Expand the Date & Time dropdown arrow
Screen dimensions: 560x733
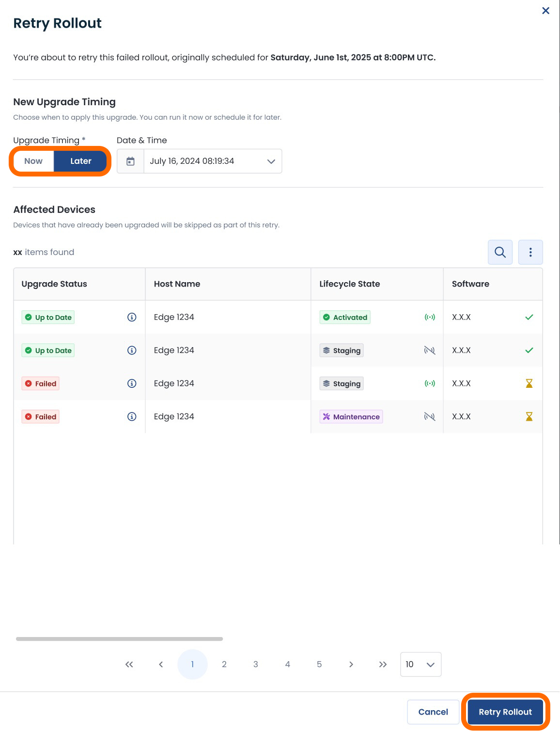271,161
